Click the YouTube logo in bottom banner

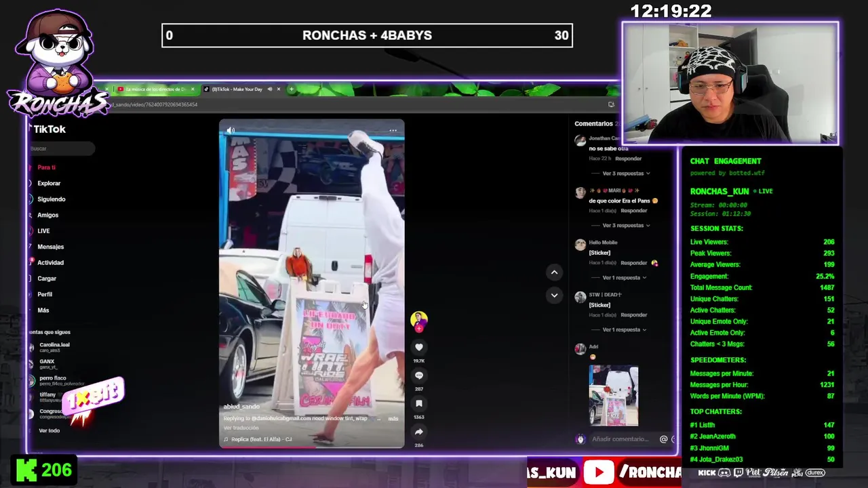click(x=599, y=472)
